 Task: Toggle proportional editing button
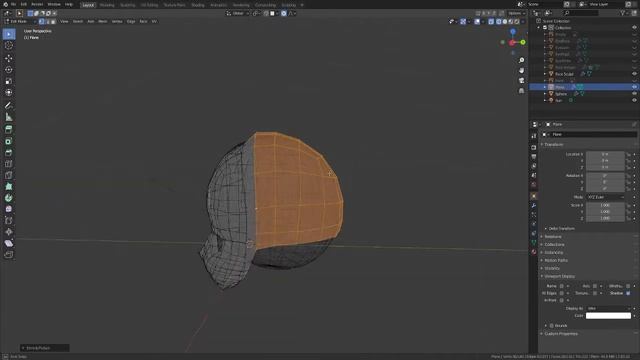pos(284,13)
